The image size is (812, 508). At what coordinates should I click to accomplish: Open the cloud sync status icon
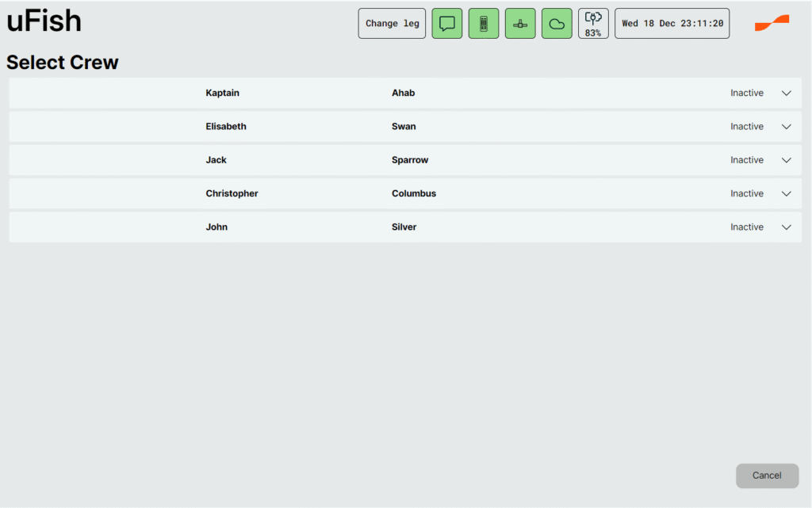coord(557,24)
